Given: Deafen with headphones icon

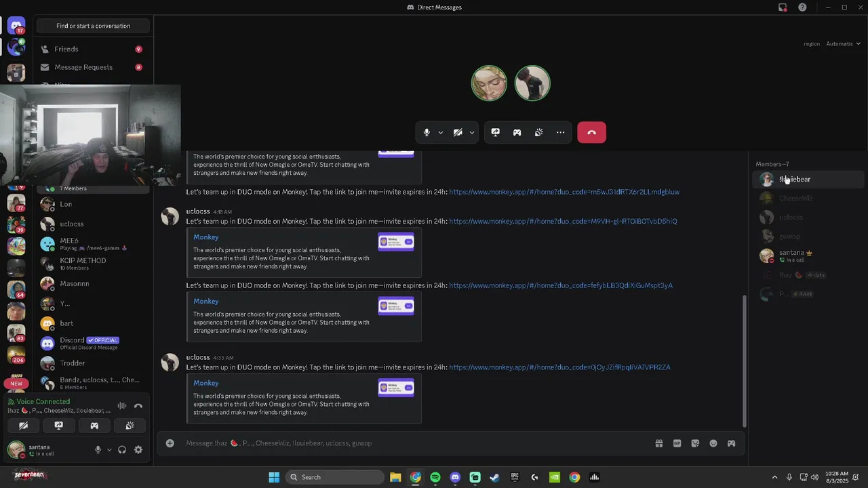Looking at the screenshot, I should pyautogui.click(x=122, y=450).
